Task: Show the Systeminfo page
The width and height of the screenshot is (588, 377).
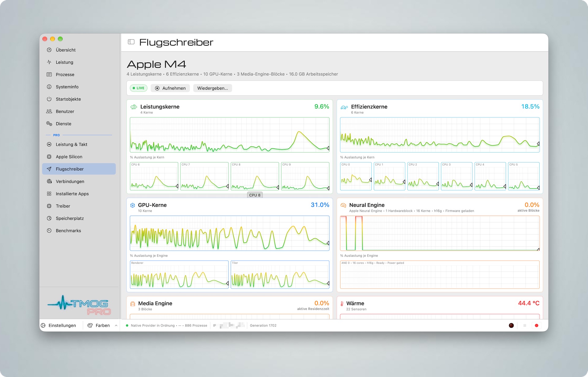Action: coord(79,87)
